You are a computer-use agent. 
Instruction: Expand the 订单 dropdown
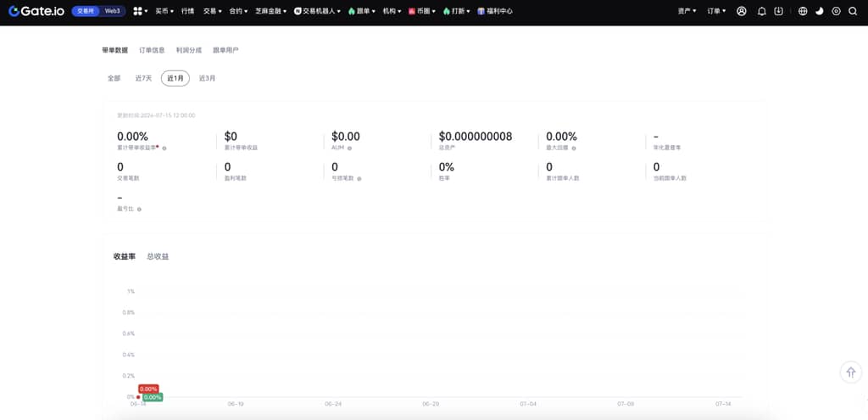[715, 11]
